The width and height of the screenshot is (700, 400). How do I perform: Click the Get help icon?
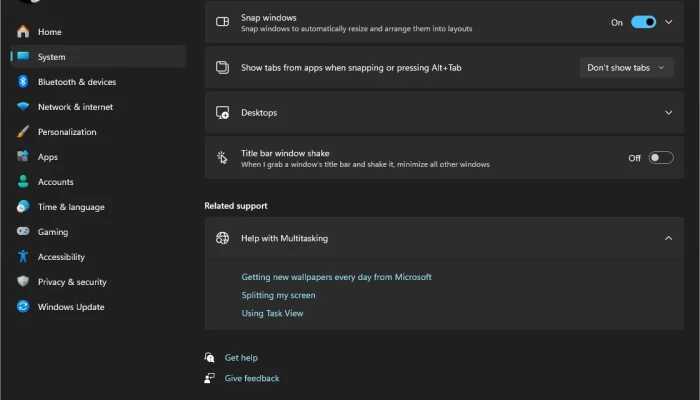pos(209,357)
